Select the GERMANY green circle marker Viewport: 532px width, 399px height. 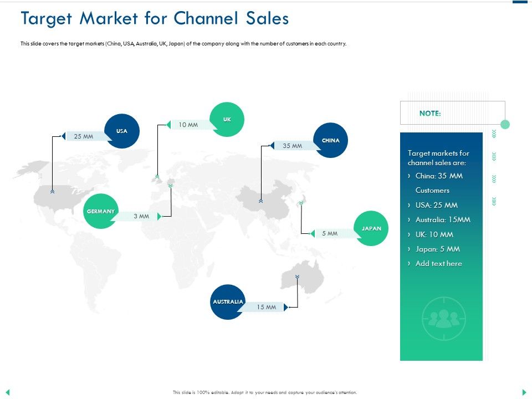(101, 211)
